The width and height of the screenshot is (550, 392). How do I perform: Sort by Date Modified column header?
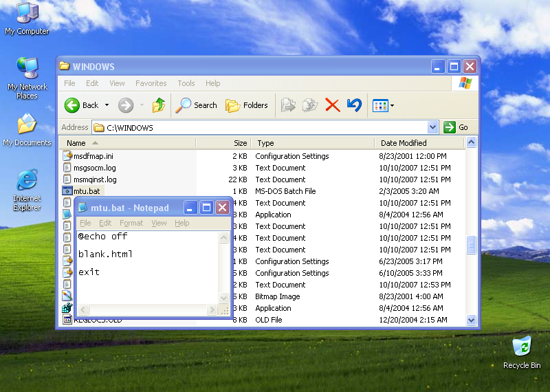[419, 143]
